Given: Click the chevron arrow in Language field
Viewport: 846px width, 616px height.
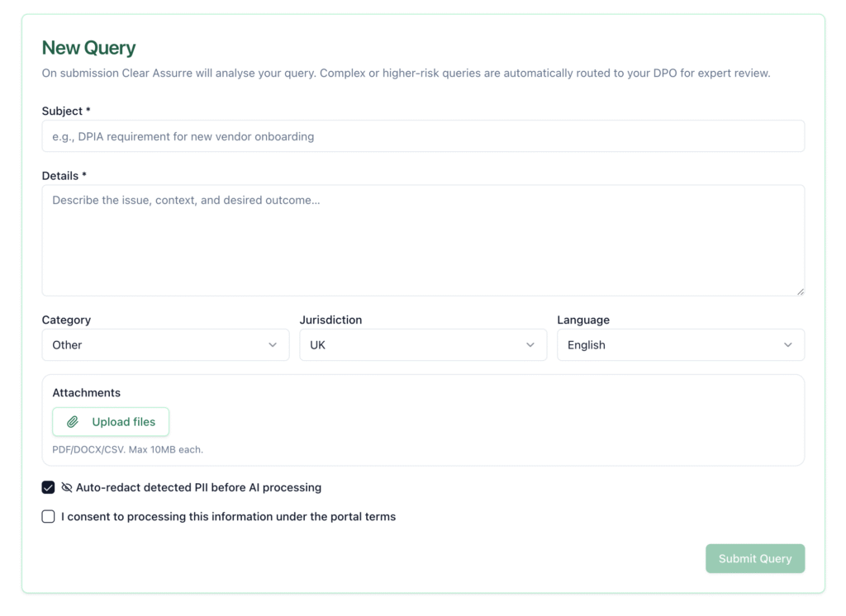Looking at the screenshot, I should [787, 345].
